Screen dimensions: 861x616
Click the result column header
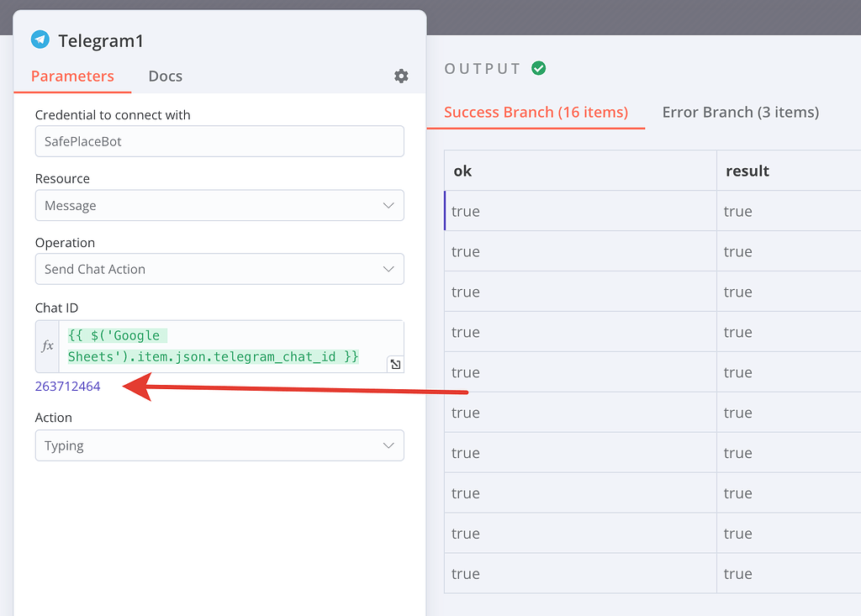745,171
